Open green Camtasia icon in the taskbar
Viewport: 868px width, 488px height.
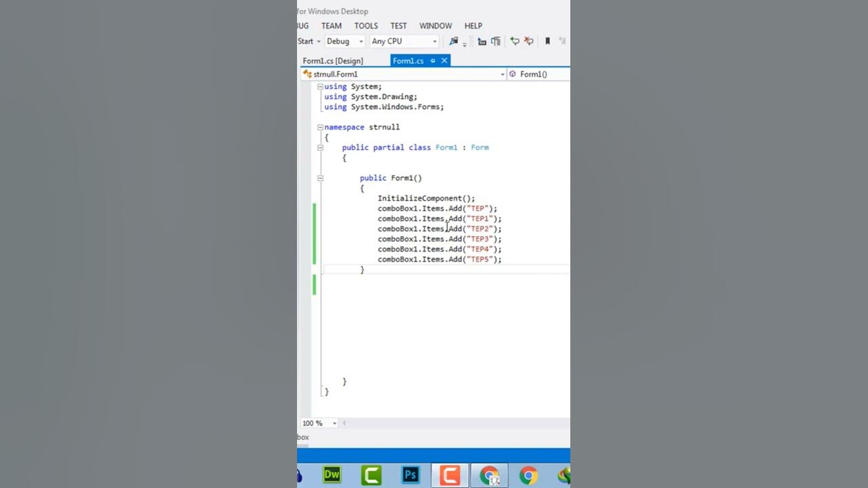[x=372, y=475]
